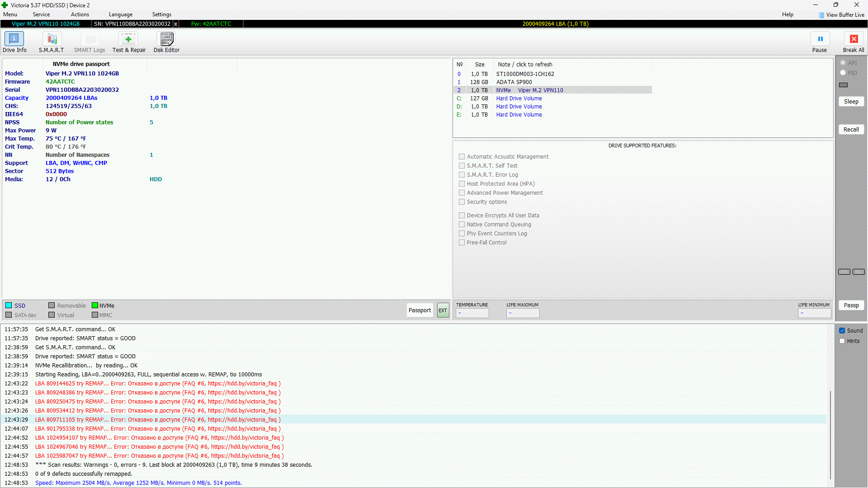Disable the Sound checkbox
Viewport: 868px width, 488px height.
pyautogui.click(x=842, y=331)
